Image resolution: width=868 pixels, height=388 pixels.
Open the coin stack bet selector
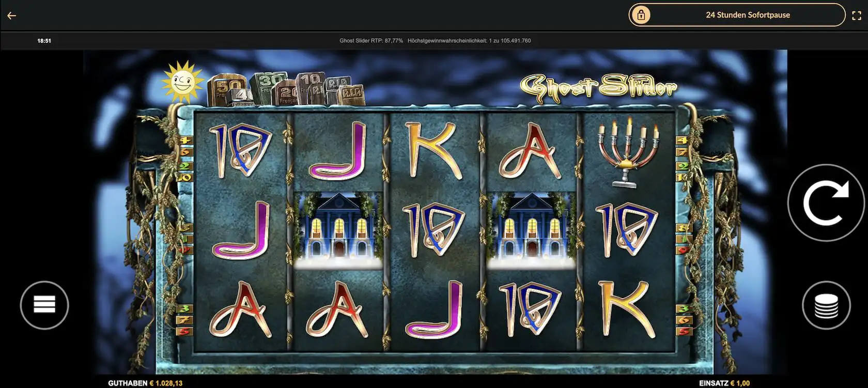click(826, 305)
